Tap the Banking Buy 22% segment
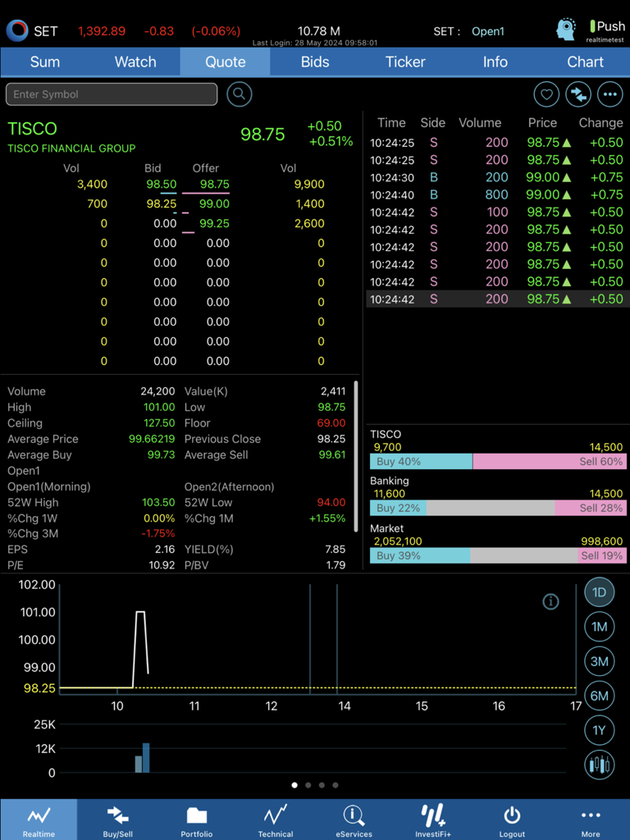 [x=398, y=509]
